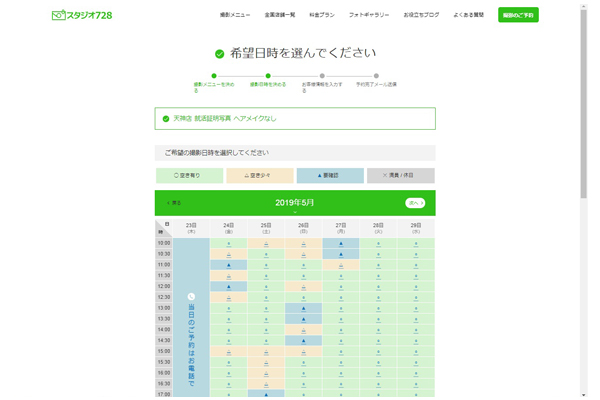The height and width of the screenshot is (400, 600).
Task: Click the 空き有り legend box
Action: (x=189, y=175)
